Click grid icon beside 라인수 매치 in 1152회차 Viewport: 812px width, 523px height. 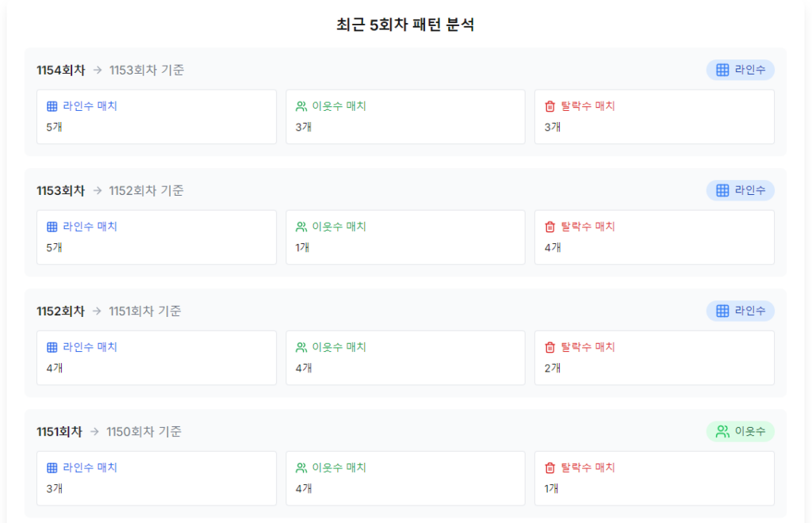tap(52, 348)
